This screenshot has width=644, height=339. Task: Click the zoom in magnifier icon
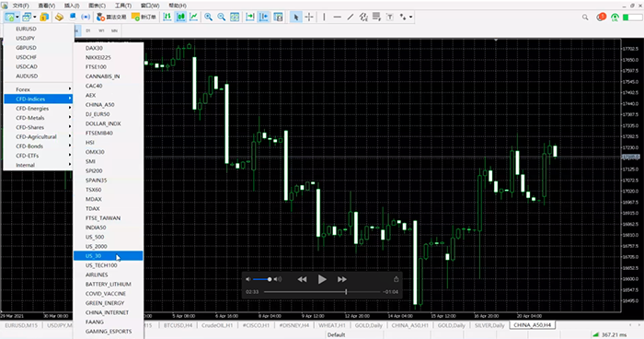(x=208, y=17)
